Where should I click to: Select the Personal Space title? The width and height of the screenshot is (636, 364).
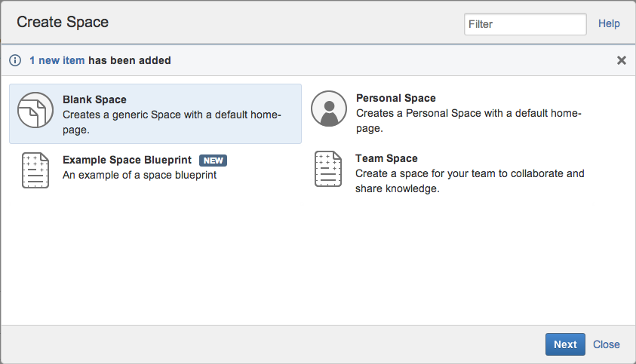coord(395,98)
